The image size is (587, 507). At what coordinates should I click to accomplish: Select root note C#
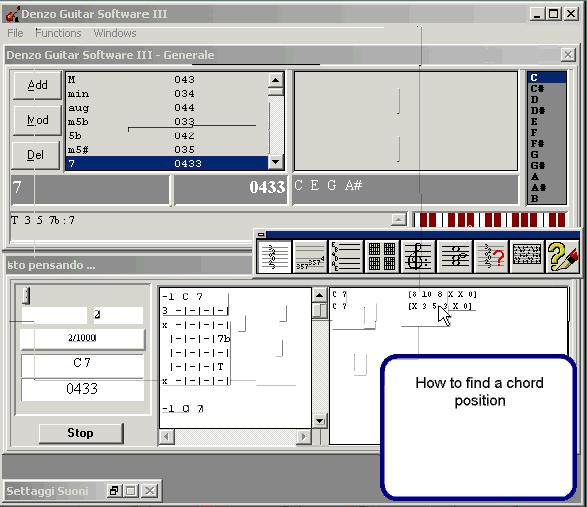(546, 89)
